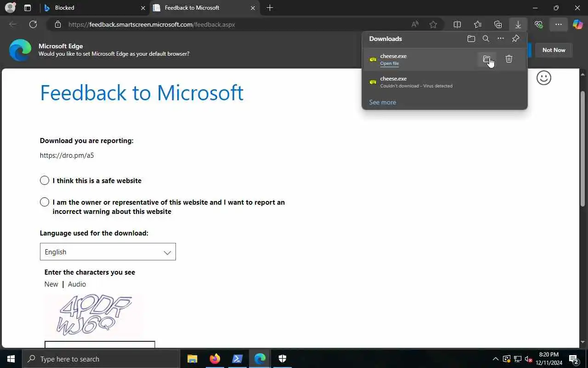The width and height of the screenshot is (588, 368).
Task: Open PowerShell from taskbar
Action: tap(237, 359)
